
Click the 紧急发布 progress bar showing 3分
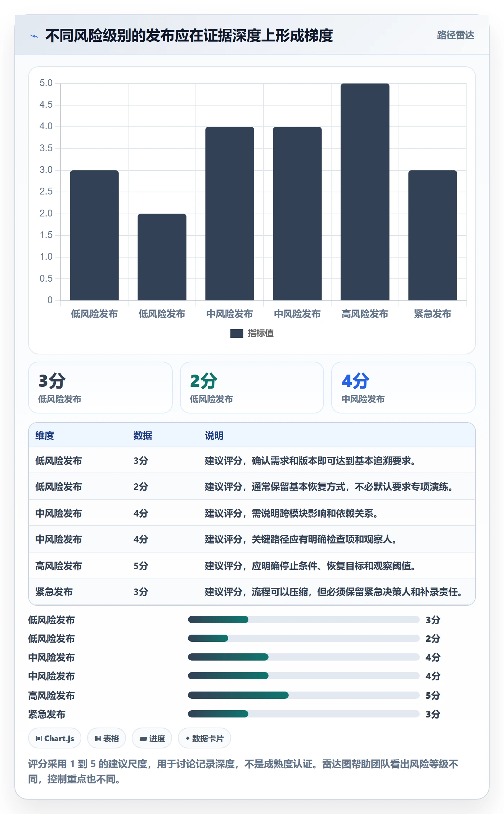303,714
